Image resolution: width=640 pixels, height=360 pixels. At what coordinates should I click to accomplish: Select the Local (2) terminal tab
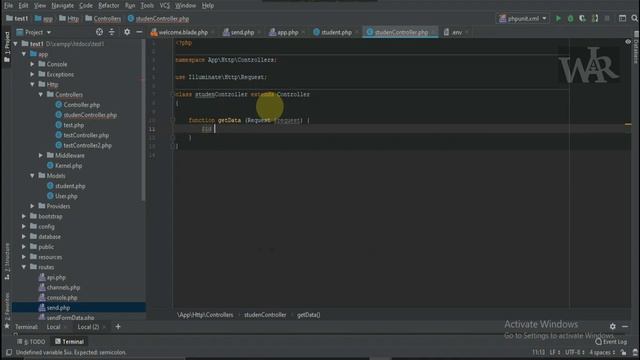[x=88, y=327]
